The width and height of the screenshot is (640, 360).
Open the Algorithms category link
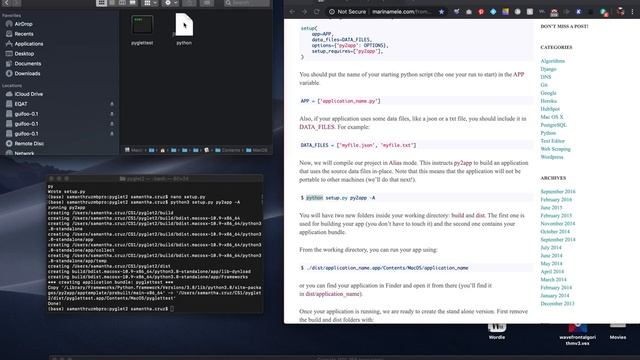point(553,61)
